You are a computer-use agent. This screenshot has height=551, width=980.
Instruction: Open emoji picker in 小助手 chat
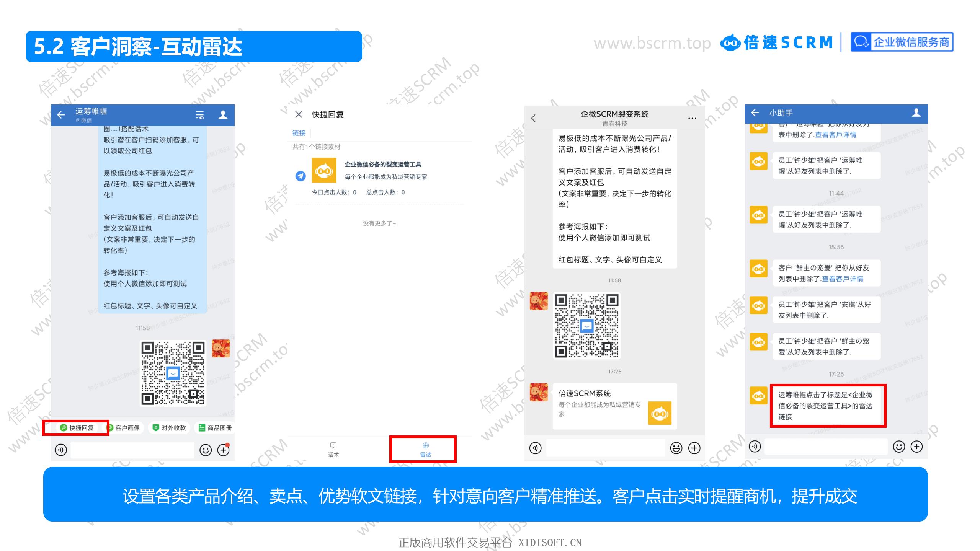pyautogui.click(x=898, y=446)
